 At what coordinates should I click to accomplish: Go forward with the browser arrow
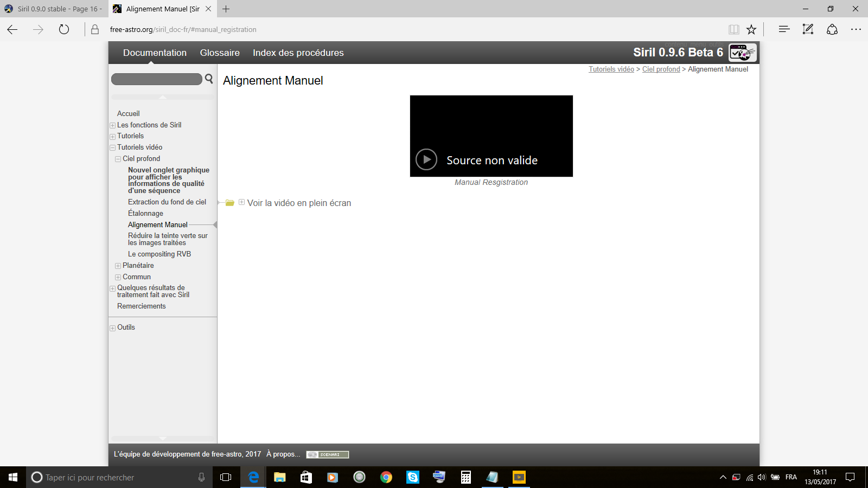point(38,29)
